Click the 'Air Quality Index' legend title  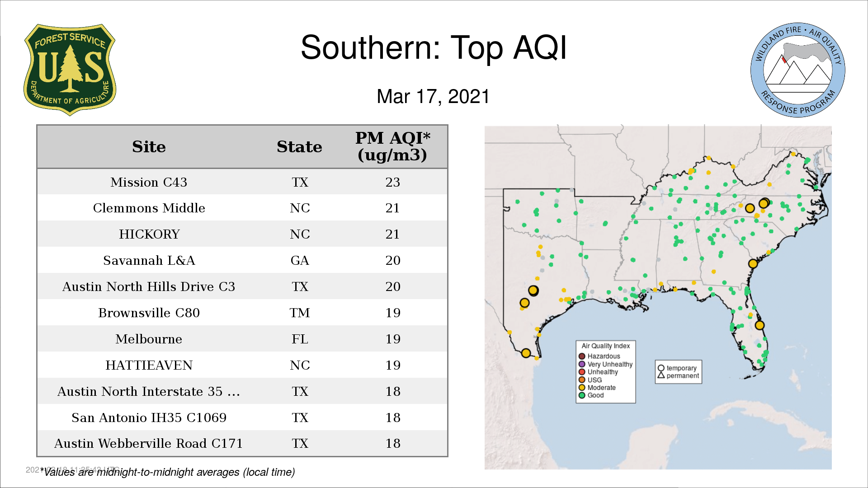point(605,346)
